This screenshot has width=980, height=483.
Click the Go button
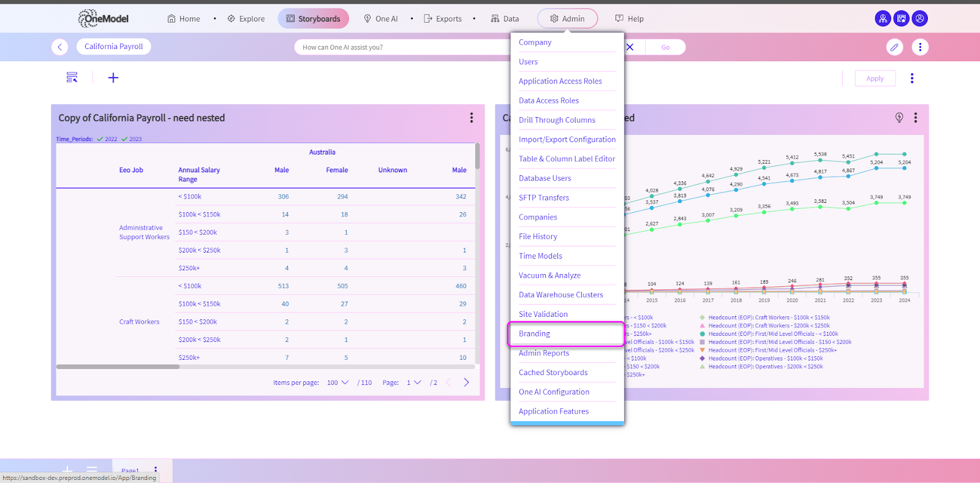pos(665,47)
